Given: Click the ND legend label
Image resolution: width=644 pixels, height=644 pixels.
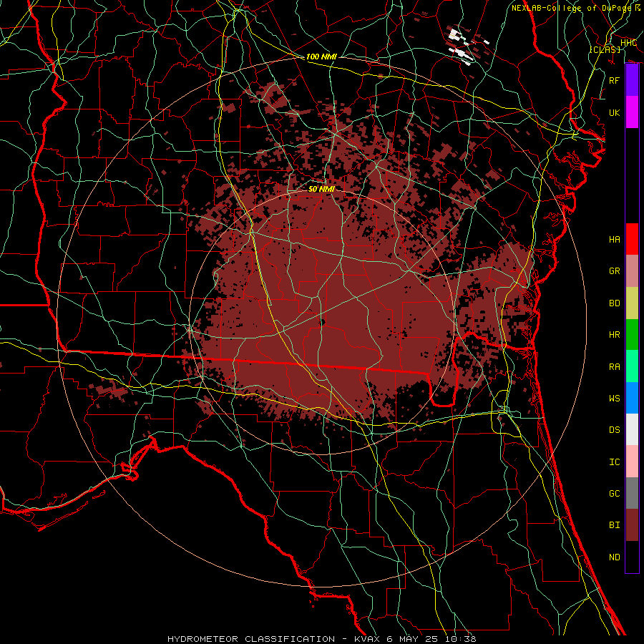Looking at the screenshot, I should (x=615, y=557).
